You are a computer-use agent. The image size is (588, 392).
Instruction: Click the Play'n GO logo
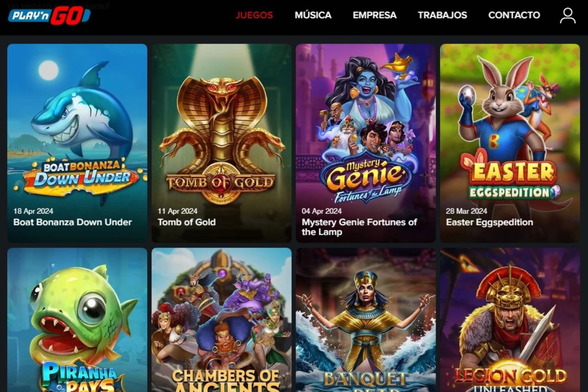(x=49, y=16)
